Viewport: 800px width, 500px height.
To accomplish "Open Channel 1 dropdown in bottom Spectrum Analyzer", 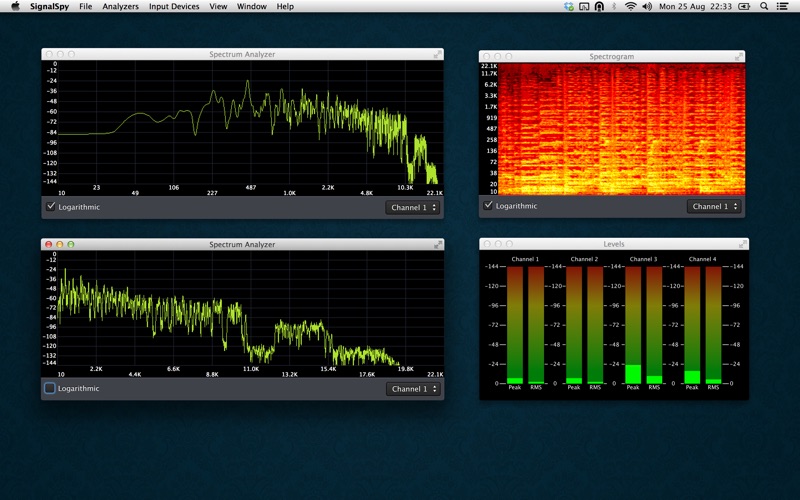I will (413, 389).
